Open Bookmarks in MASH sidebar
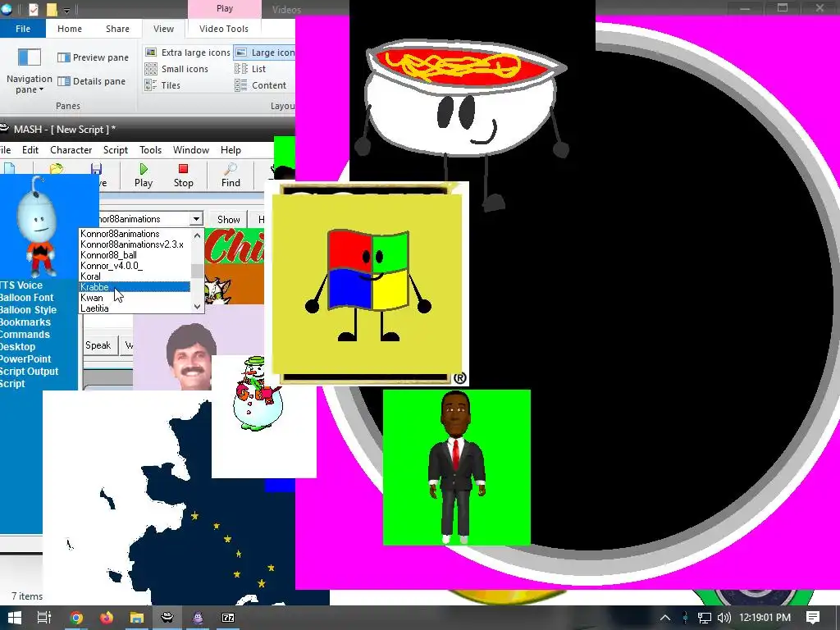 click(x=25, y=322)
